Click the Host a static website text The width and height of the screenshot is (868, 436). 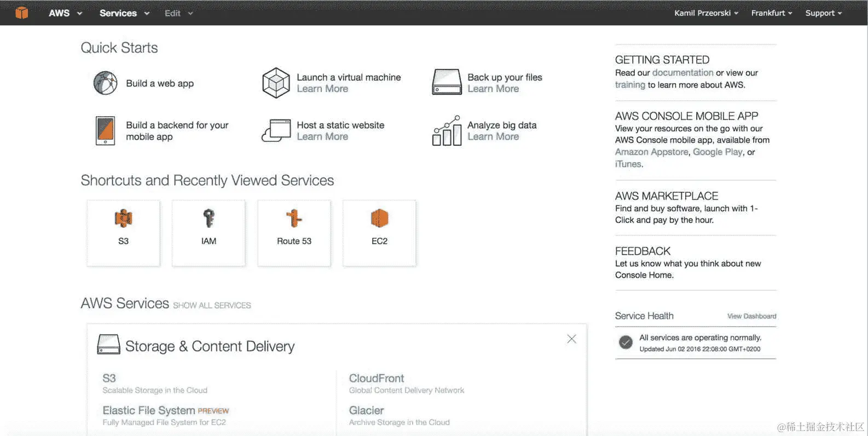click(x=340, y=125)
